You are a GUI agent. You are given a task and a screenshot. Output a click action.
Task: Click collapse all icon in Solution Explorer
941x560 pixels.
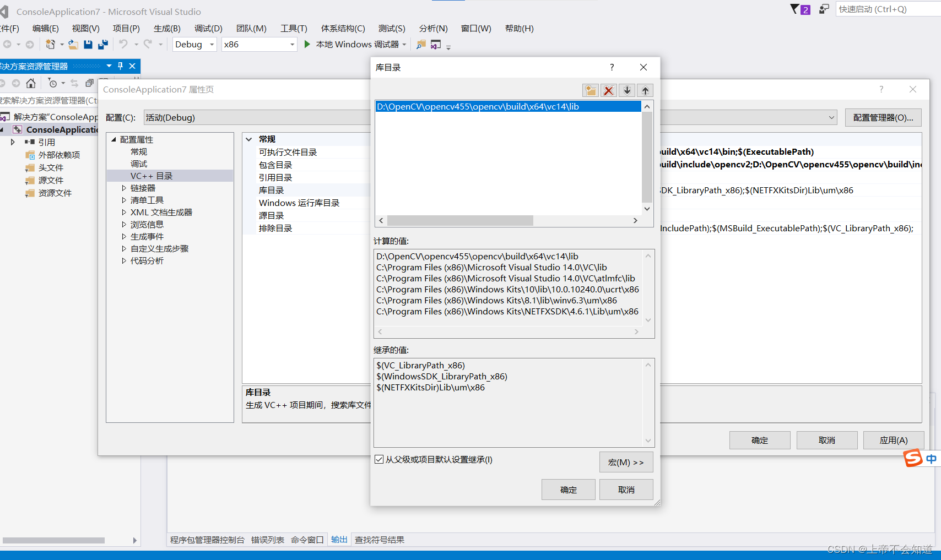click(89, 83)
